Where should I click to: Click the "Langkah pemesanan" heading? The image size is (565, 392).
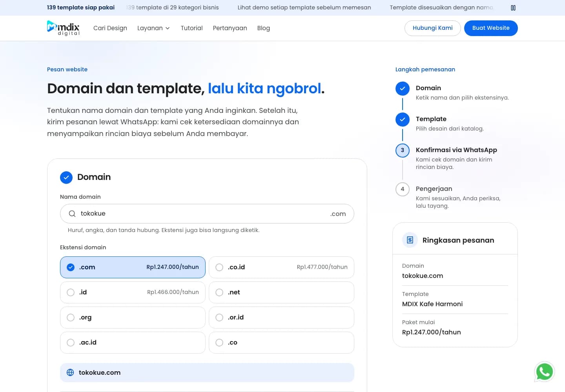coord(425,69)
